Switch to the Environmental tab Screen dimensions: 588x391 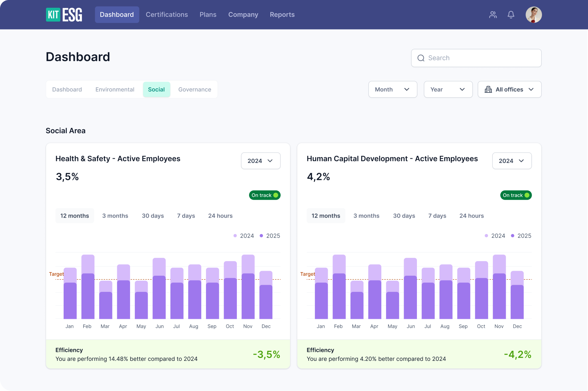tap(115, 89)
